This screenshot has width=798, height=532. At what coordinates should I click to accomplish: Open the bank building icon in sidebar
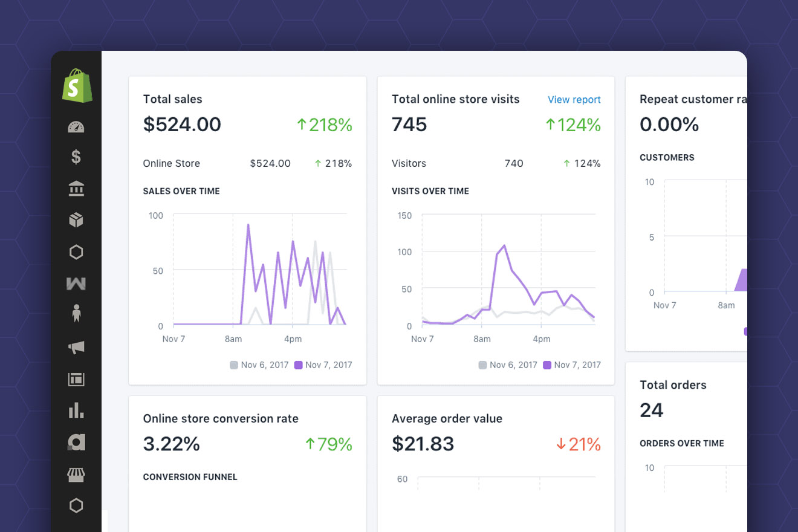(76, 189)
